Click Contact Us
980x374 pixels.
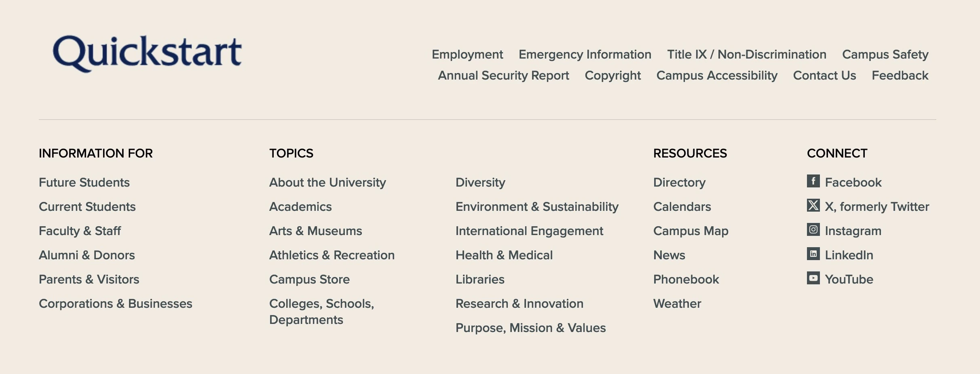coord(824,76)
